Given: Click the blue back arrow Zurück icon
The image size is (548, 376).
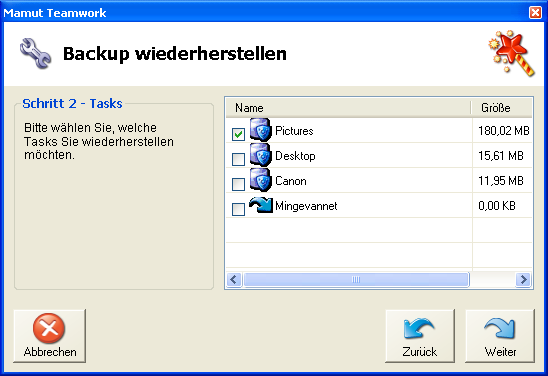Looking at the screenshot, I should [419, 328].
